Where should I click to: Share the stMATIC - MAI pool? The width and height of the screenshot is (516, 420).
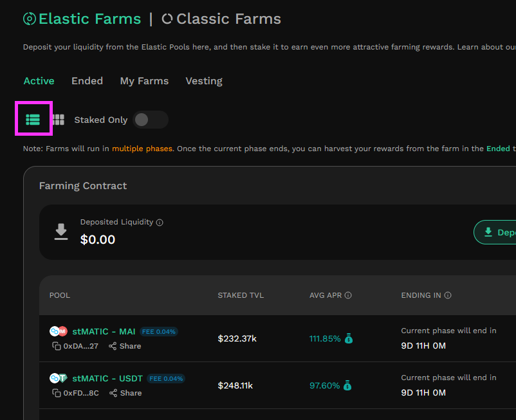125,346
